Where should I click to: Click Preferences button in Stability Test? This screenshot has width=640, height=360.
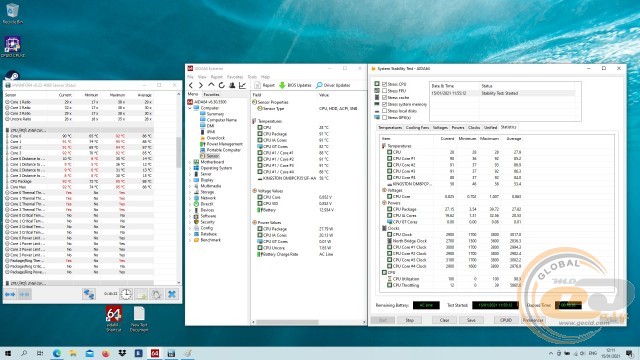[533, 320]
